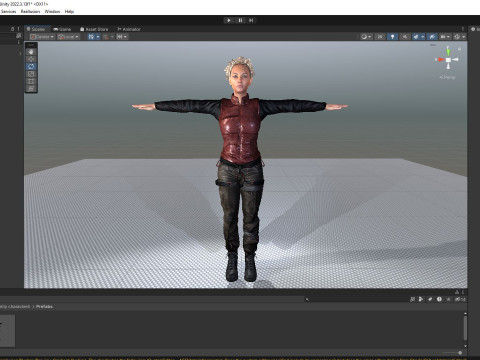Viewport: 480px width, 360px height.
Task: Click the Prefabs breadcrumb folder
Action: [44, 307]
